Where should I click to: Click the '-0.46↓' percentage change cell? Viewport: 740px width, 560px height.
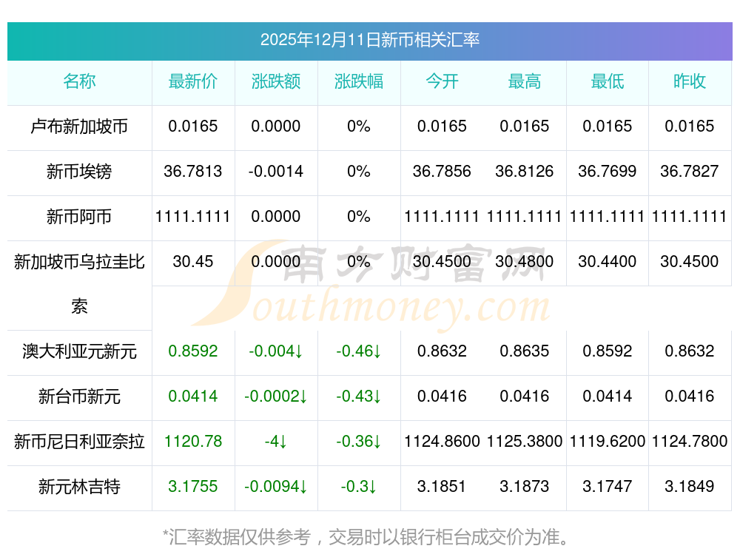(x=359, y=351)
